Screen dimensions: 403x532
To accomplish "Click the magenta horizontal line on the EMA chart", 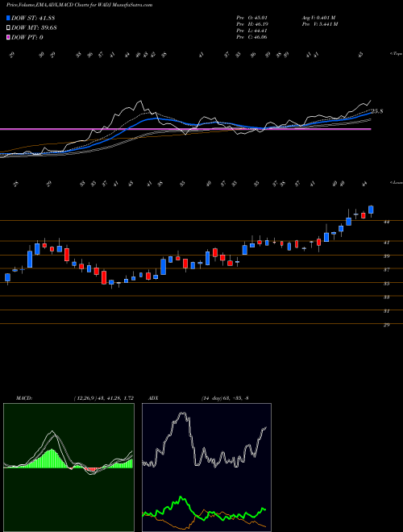I will (x=185, y=129).
